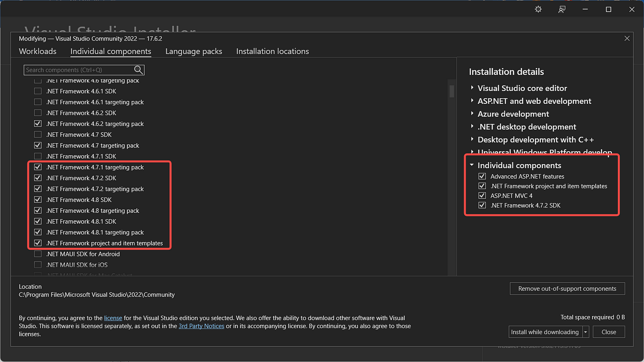Image resolution: width=644 pixels, height=362 pixels.
Task: Switch to the Workloads tab
Action: (x=38, y=51)
